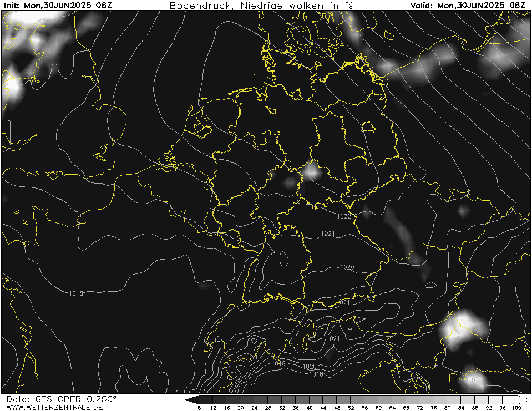Viewport: 532px width, 411px height.
Task: Select colorbar segment between 8 and 12
Action: click(x=206, y=400)
